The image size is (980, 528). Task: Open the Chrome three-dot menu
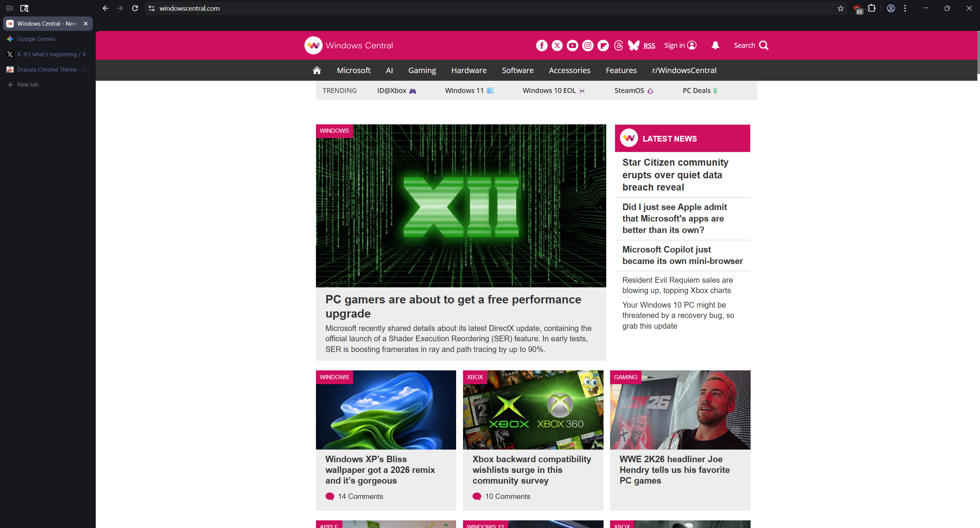905,8
